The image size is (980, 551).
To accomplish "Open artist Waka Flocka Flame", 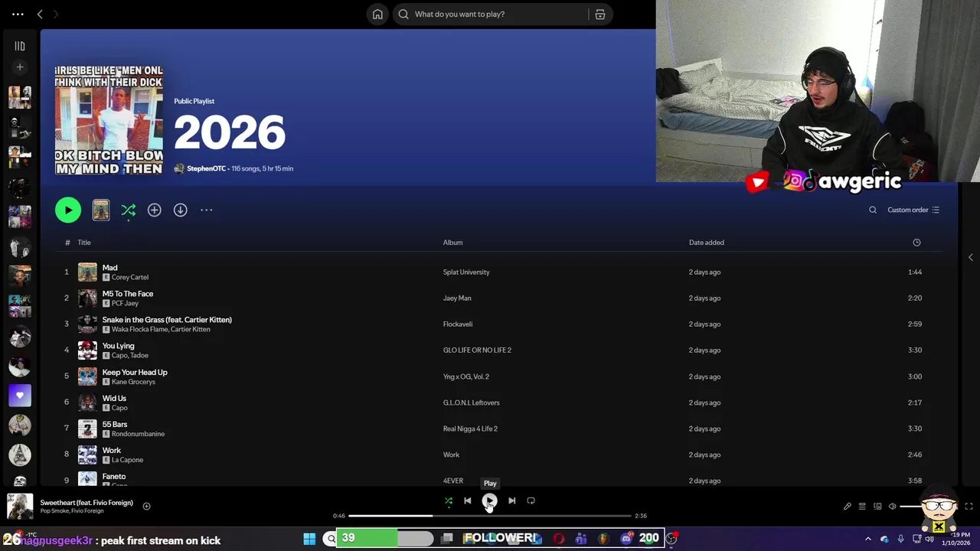I will 139,329.
